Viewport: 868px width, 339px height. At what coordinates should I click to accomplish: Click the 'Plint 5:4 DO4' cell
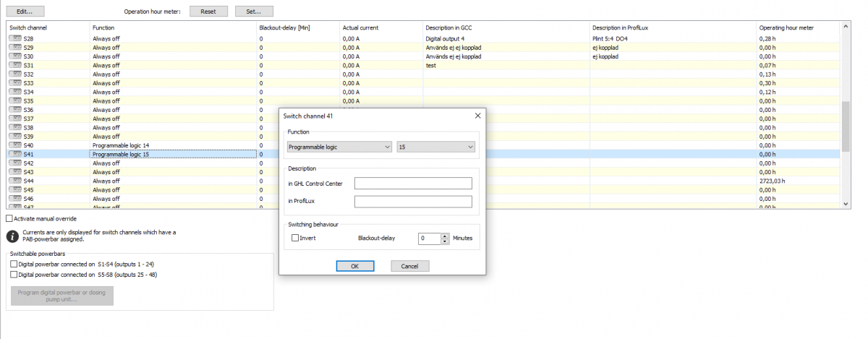point(673,38)
